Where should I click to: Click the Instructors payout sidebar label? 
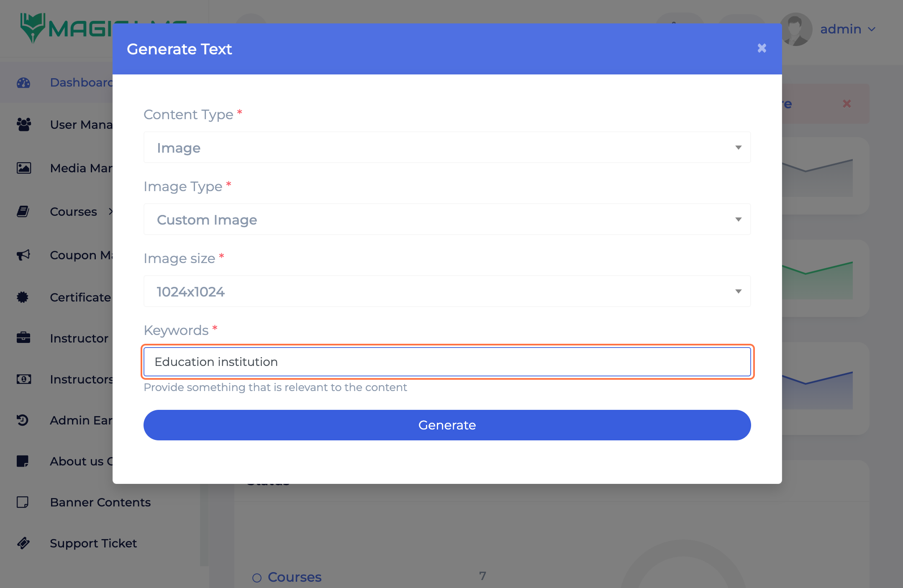pos(82,379)
